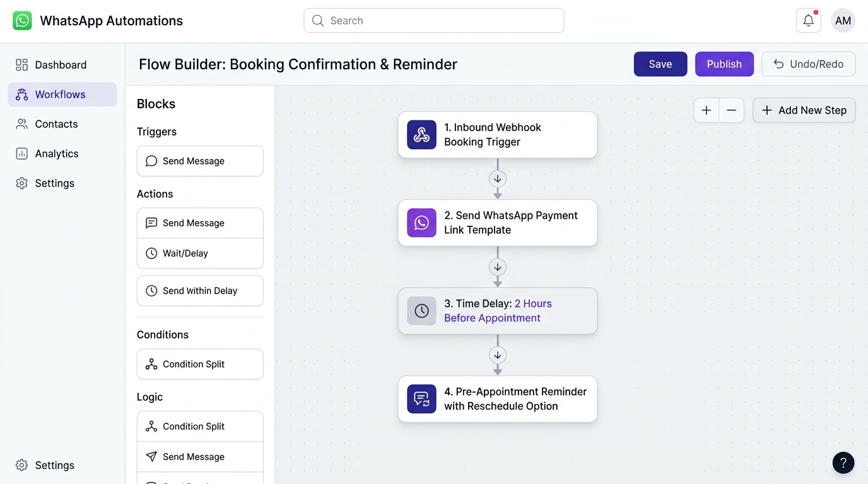Zoom in with the plus button
Image resolution: width=868 pixels, height=484 pixels.
(x=707, y=110)
